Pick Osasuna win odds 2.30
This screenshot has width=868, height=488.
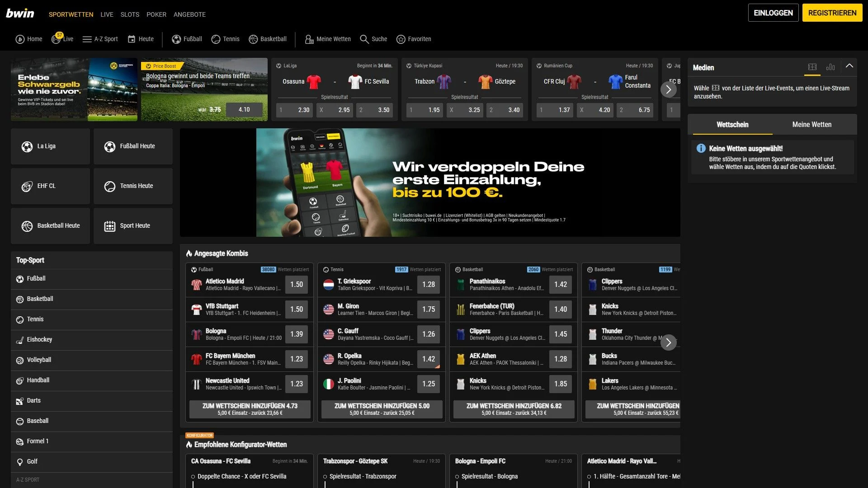click(294, 110)
